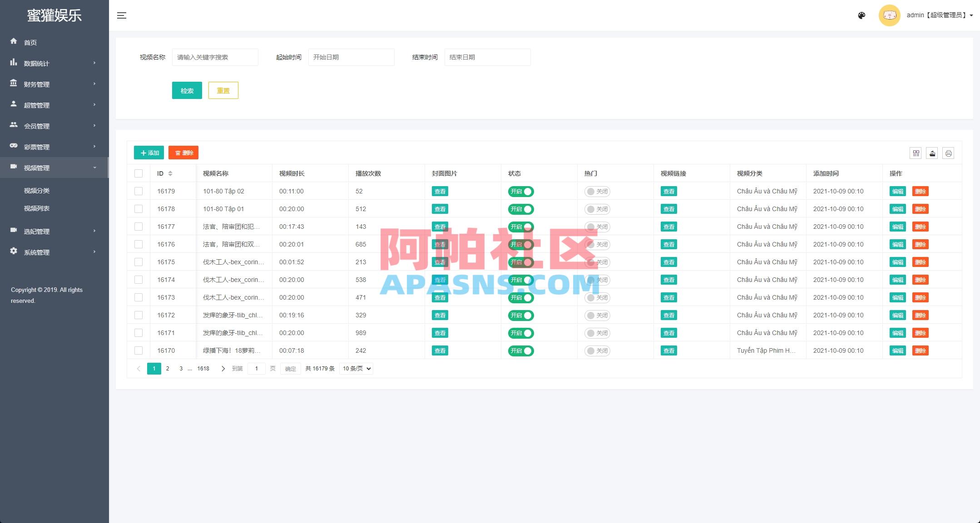Open the 10 条/页 page size dropdown
The width and height of the screenshot is (980, 523).
356,368
